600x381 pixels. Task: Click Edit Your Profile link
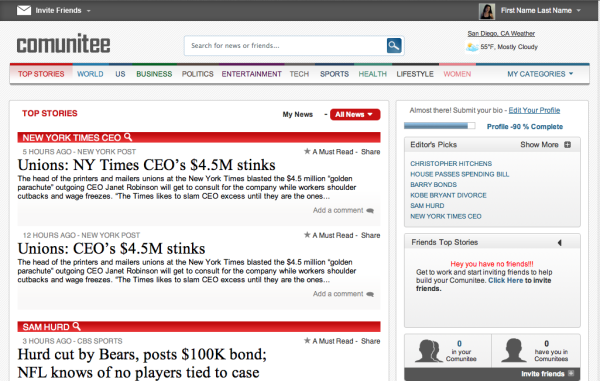pos(534,110)
